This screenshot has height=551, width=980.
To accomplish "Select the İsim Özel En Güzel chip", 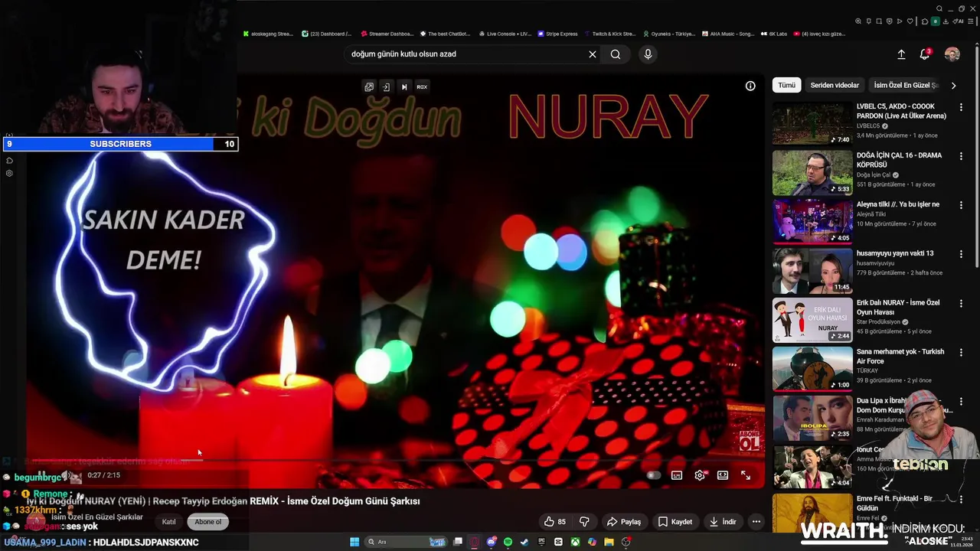I will 906,85.
